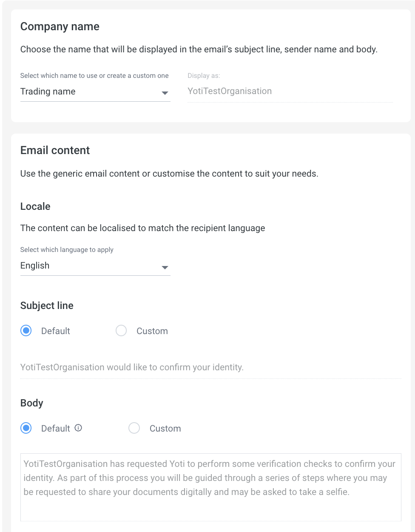The height and width of the screenshot is (532, 415).
Task: Click the 'Display as' YotiTestOrganisation field
Action: tap(290, 91)
